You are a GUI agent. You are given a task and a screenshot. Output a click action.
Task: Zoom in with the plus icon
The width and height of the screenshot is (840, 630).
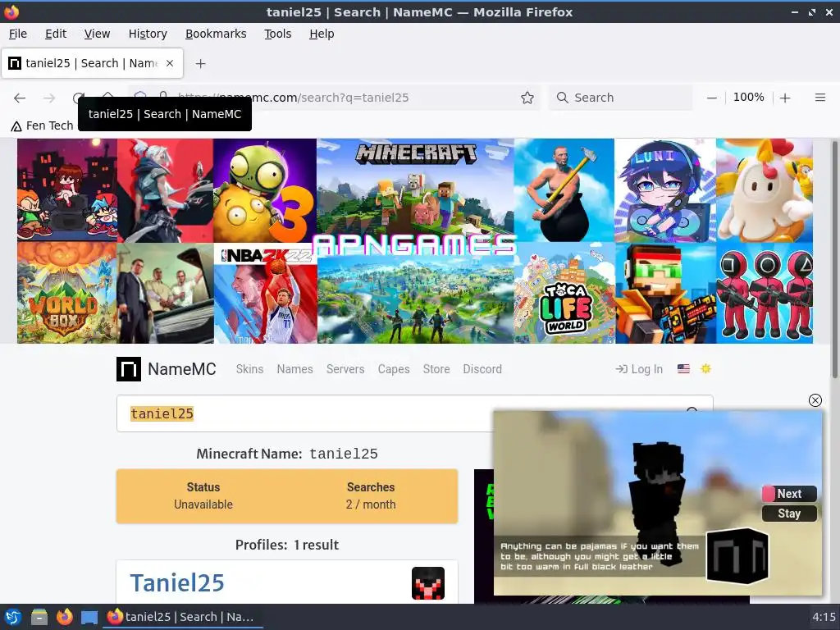tap(785, 98)
